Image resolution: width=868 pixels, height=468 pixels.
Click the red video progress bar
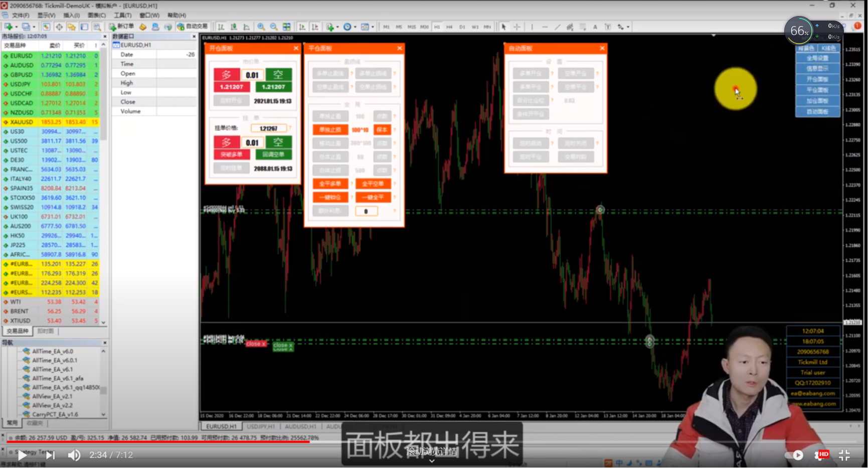(158, 442)
